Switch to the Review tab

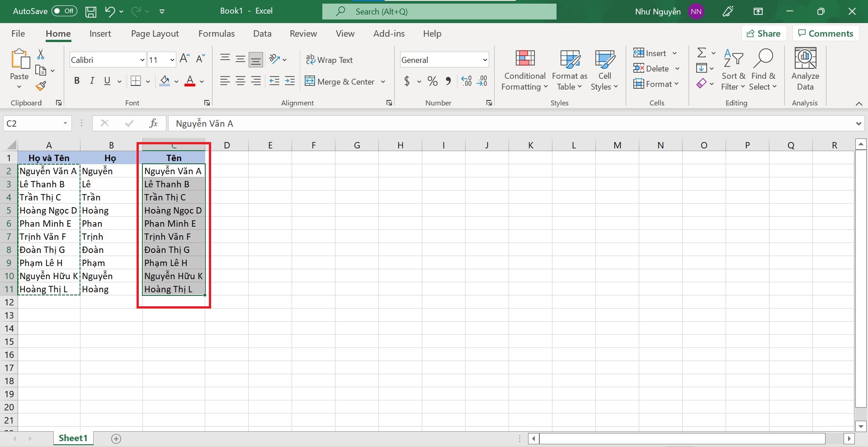[x=303, y=33]
